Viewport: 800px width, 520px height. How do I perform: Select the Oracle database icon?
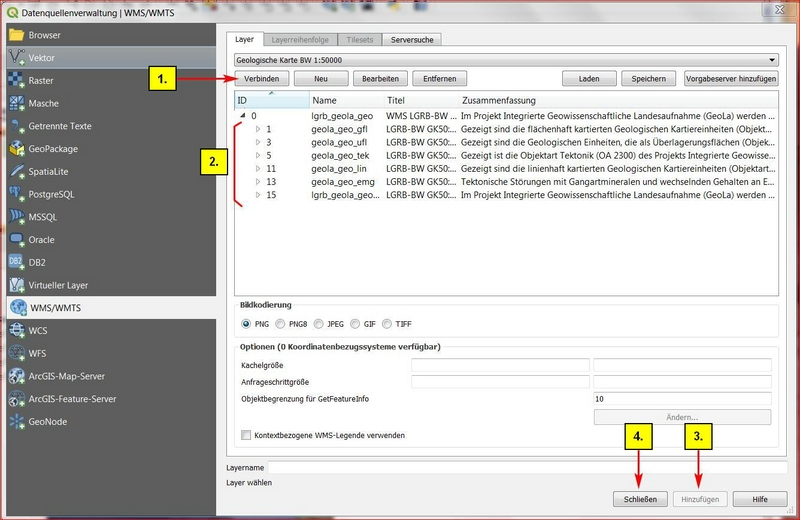pos(16,240)
